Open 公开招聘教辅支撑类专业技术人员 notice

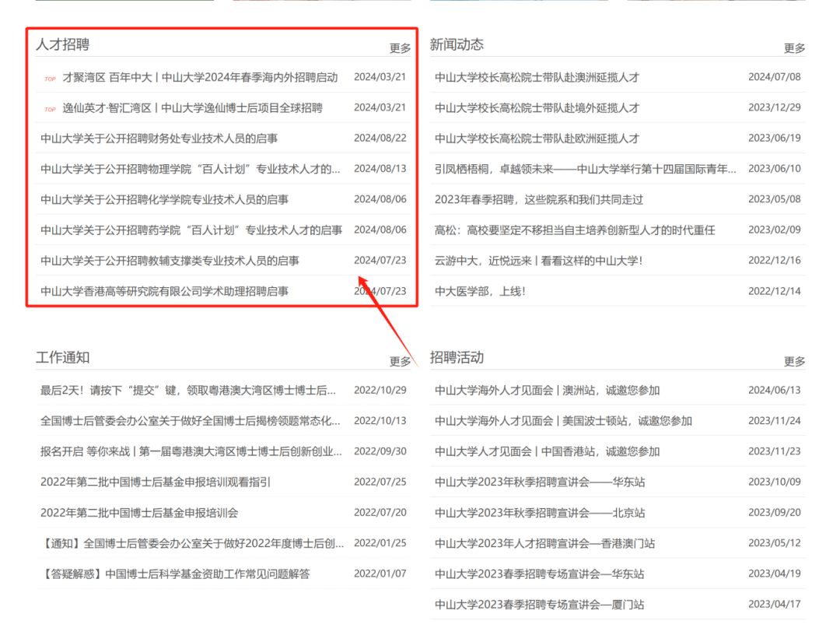point(170,261)
